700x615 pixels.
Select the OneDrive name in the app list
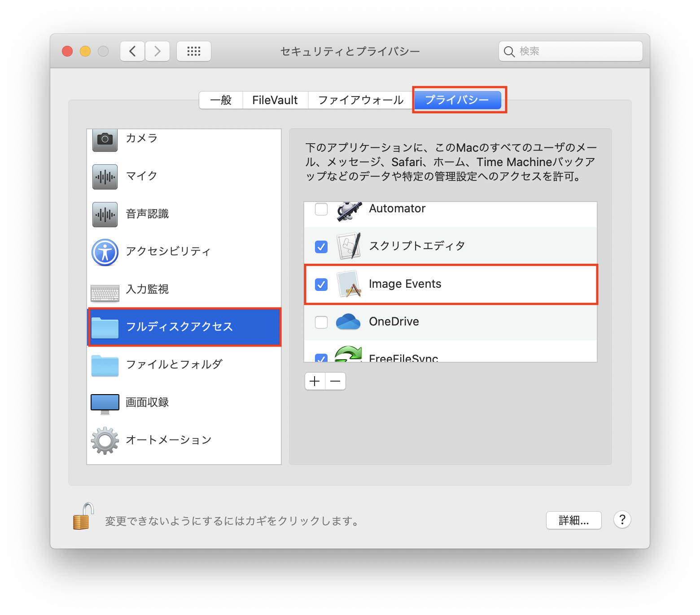point(394,321)
